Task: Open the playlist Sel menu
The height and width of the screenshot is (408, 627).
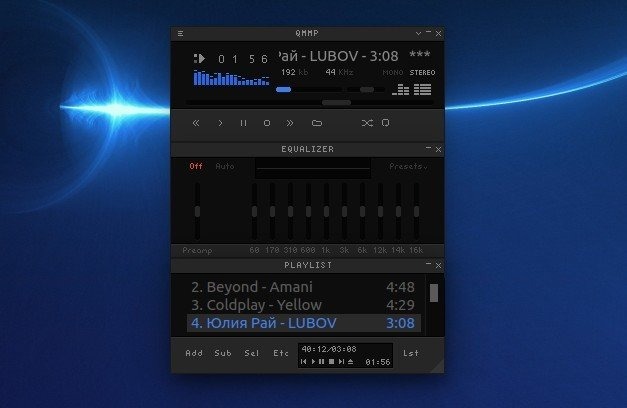Action: click(252, 353)
